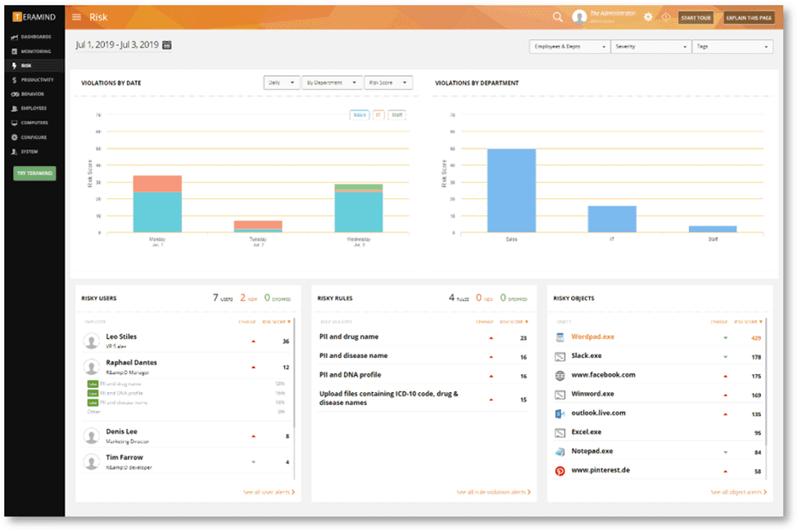This screenshot has width=802, height=532.
Task: Click the Facebook globe icon in Risky Objects
Action: coord(560,375)
